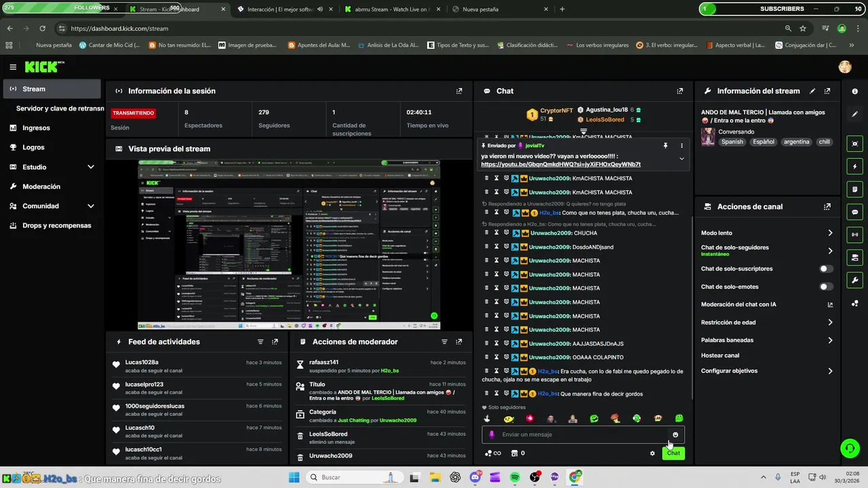Click the Spanish tag chip
This screenshot has height=488, width=868.
[x=732, y=142]
